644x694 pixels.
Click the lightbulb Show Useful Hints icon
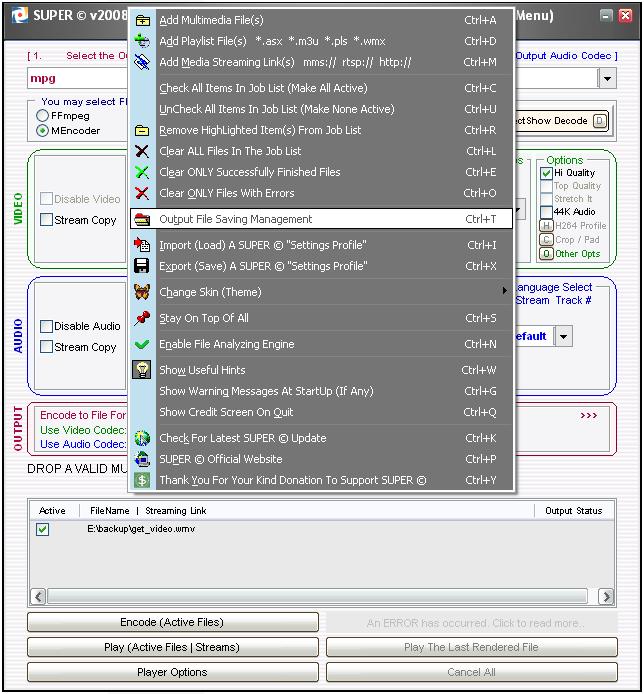pos(142,370)
